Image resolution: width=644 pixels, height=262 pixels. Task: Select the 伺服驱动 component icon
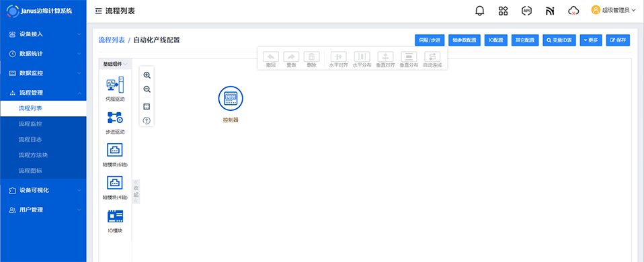pos(115,85)
